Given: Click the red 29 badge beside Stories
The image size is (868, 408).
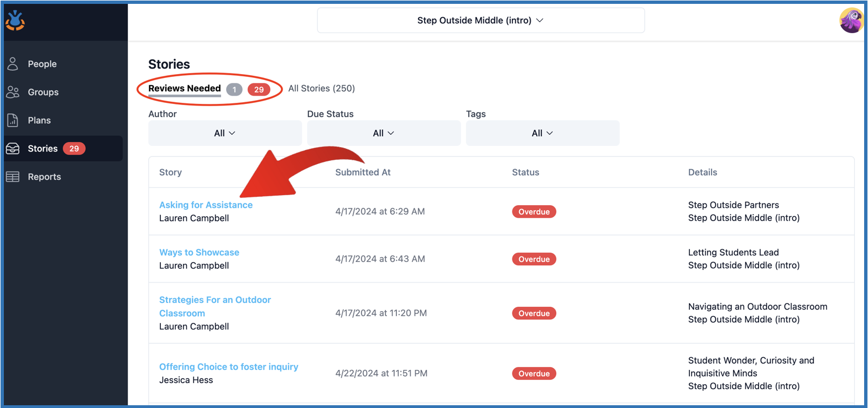Looking at the screenshot, I should 74,149.
